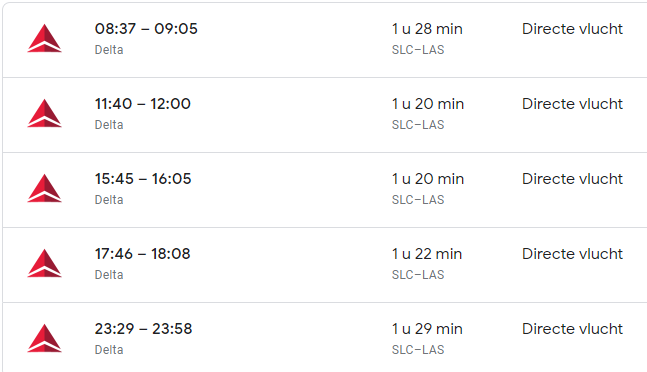Select the 11:40 – 12:00 flight time
This screenshot has height=372, width=647.
coord(143,104)
